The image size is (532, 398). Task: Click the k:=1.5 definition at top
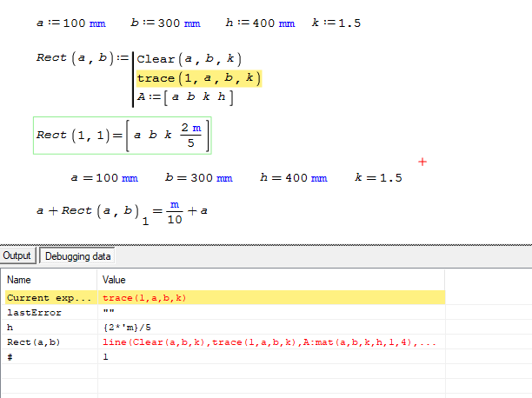click(336, 22)
